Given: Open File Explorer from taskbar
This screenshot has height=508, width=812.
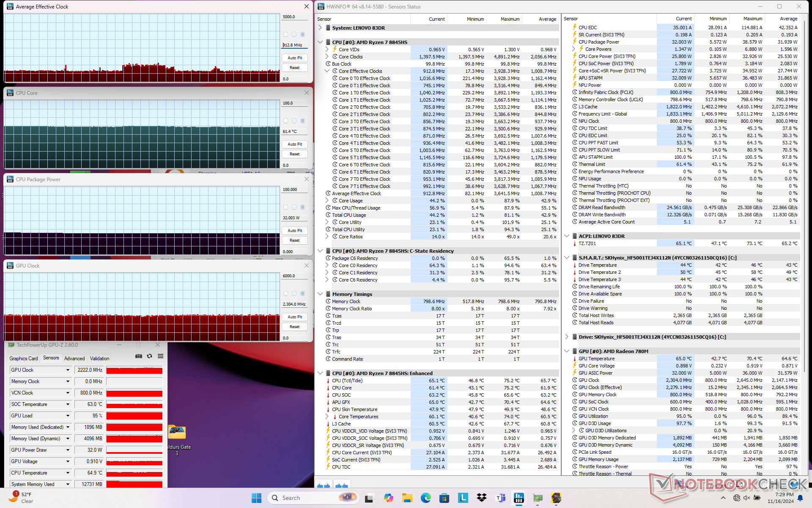Looking at the screenshot, I should tap(407, 498).
